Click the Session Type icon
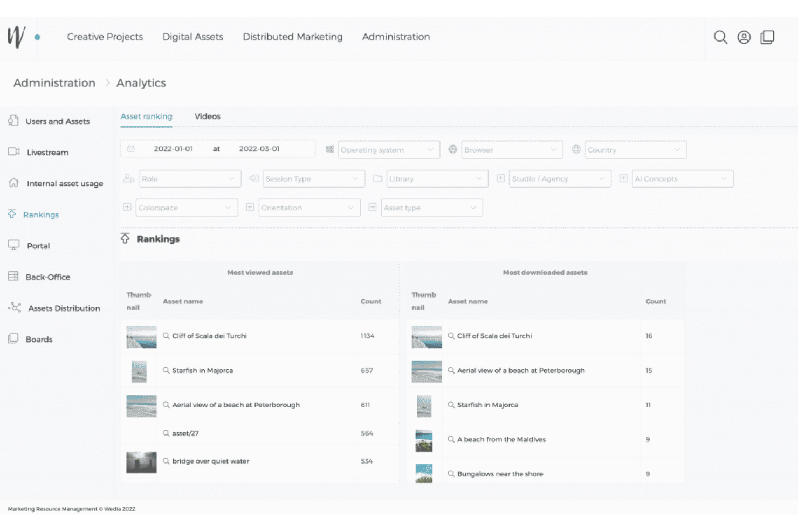This screenshot has width=798, height=532. coord(253,178)
